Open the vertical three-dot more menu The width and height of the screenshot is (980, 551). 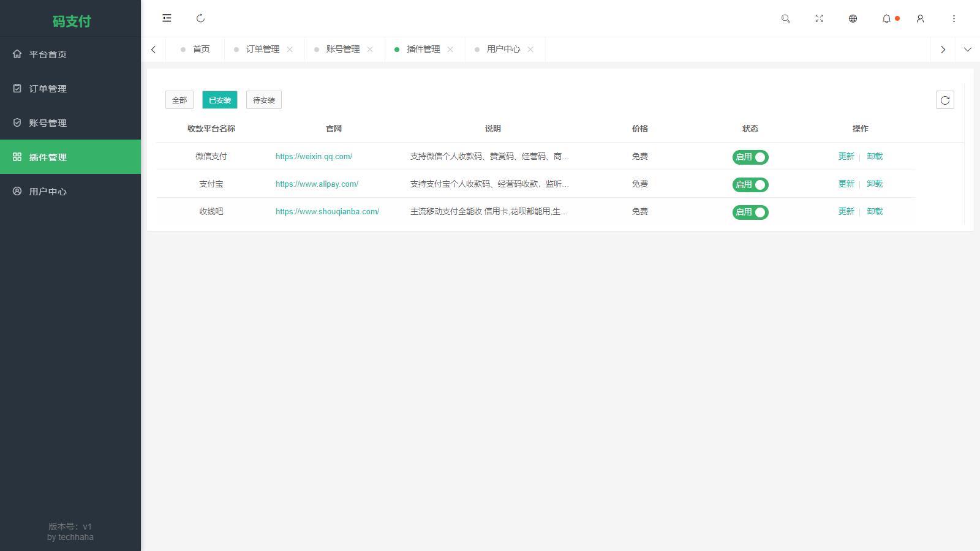pos(954,18)
